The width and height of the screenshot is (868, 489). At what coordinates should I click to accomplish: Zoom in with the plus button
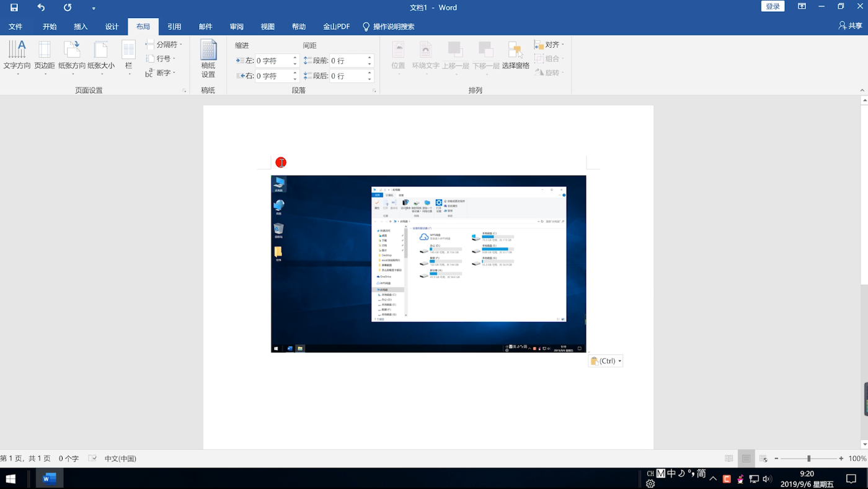click(x=841, y=459)
